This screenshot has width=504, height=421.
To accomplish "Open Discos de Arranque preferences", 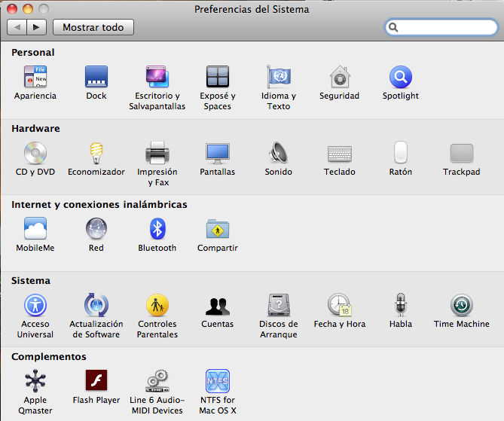I will pyautogui.click(x=279, y=306).
